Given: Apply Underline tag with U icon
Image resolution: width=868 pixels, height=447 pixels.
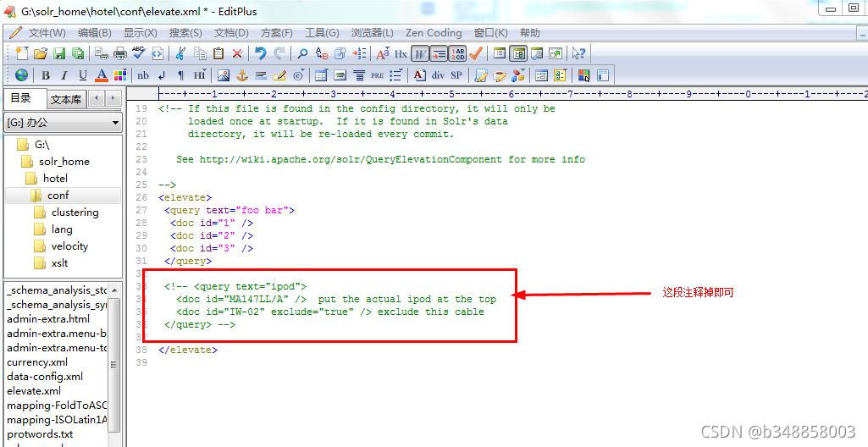Looking at the screenshot, I should 82,75.
